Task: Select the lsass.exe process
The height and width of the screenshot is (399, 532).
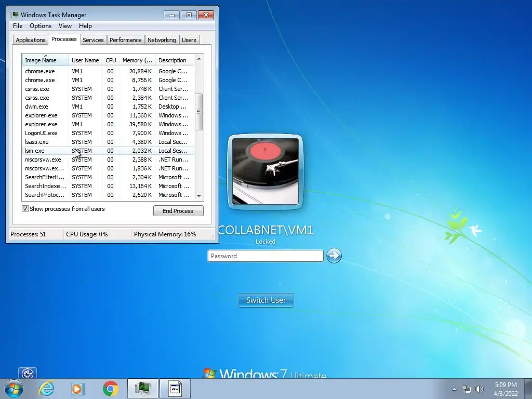Action: 108,142
